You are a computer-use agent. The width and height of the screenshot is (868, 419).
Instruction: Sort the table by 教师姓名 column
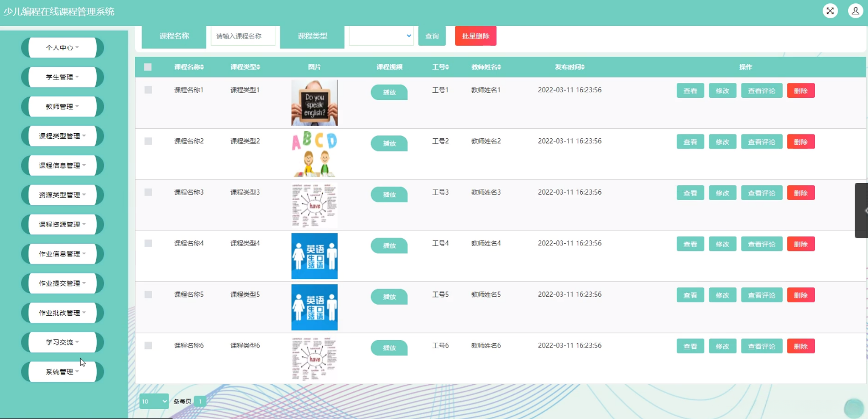click(x=487, y=67)
